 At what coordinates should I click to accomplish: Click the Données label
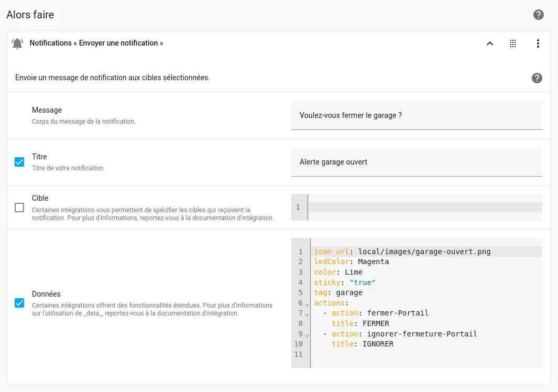46,293
